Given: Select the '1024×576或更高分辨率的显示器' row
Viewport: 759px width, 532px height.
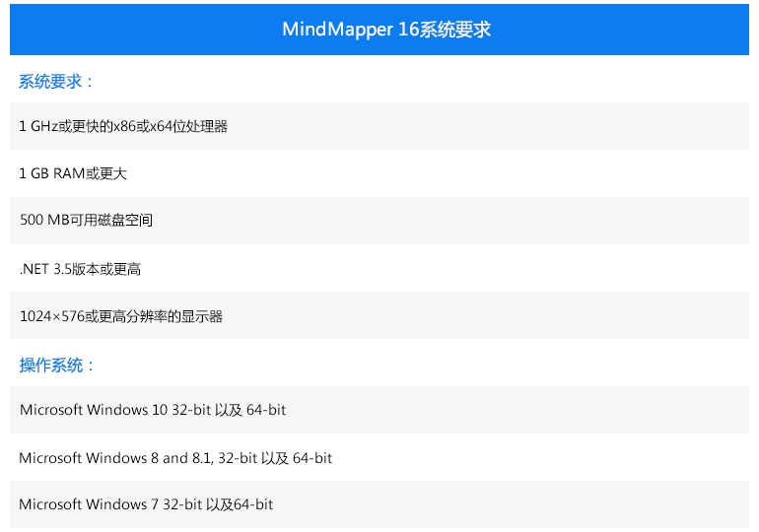Looking at the screenshot, I should click(x=379, y=315).
